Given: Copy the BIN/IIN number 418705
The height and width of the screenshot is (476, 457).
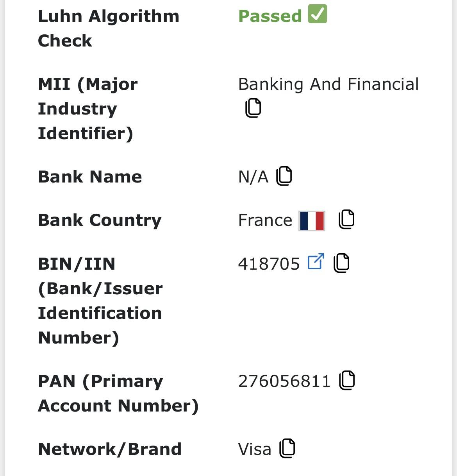Looking at the screenshot, I should click(x=341, y=263).
